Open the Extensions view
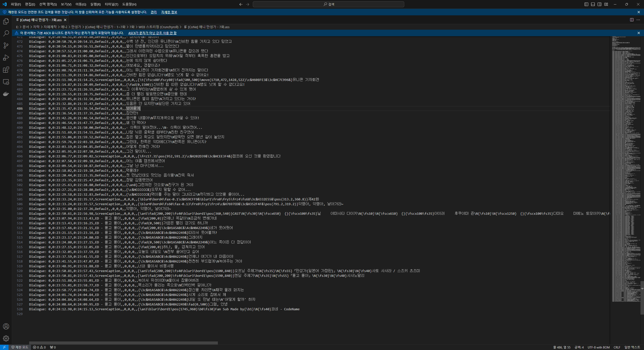The image size is (644, 350). tap(6, 70)
